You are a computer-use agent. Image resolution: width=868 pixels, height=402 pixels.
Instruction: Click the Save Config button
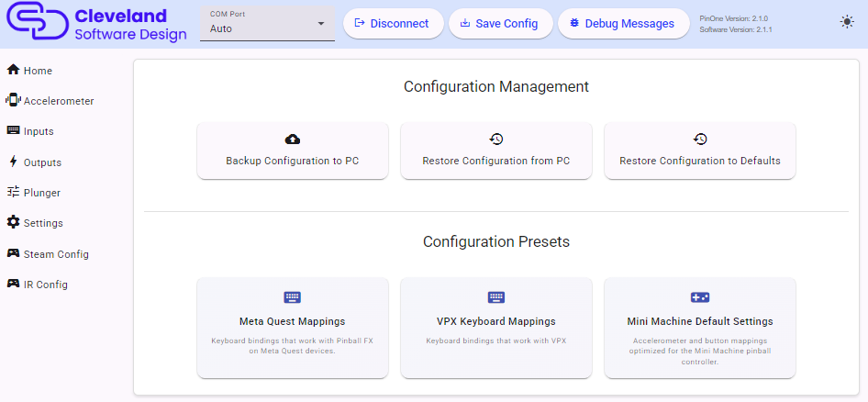[500, 24]
